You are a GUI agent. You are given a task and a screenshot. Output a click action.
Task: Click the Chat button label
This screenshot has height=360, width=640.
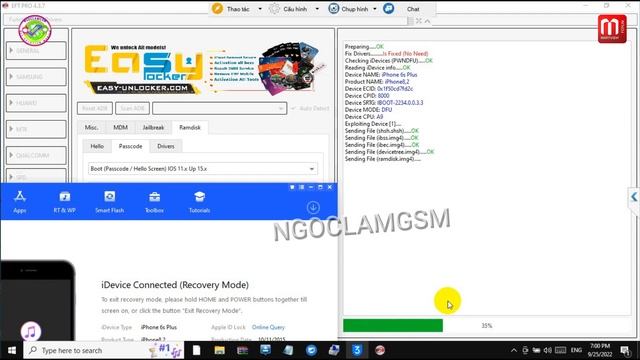click(x=413, y=9)
